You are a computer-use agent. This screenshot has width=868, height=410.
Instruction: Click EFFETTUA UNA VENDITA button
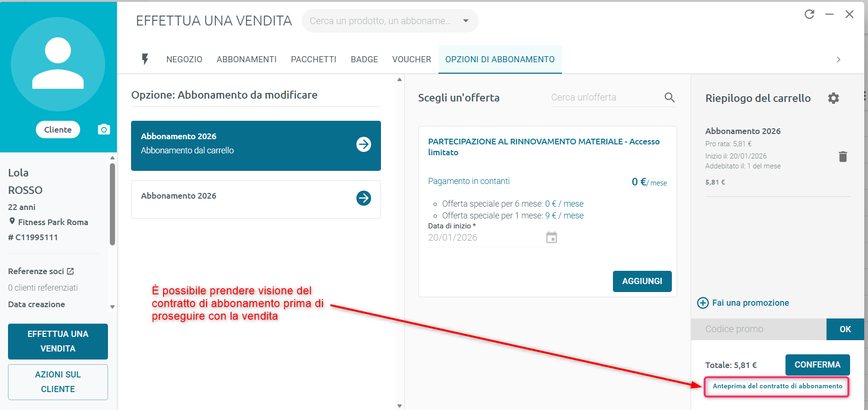point(58,341)
